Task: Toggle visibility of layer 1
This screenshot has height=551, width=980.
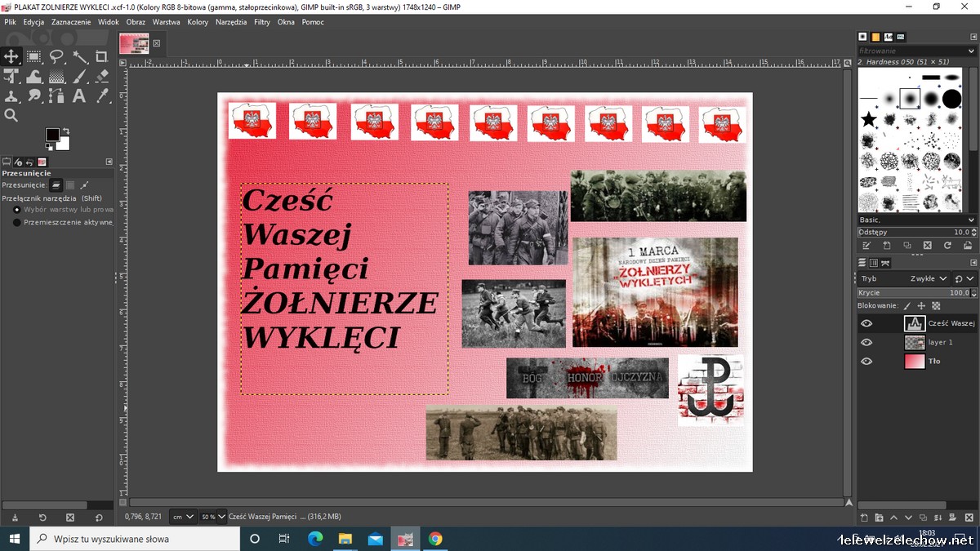Action: click(x=866, y=343)
